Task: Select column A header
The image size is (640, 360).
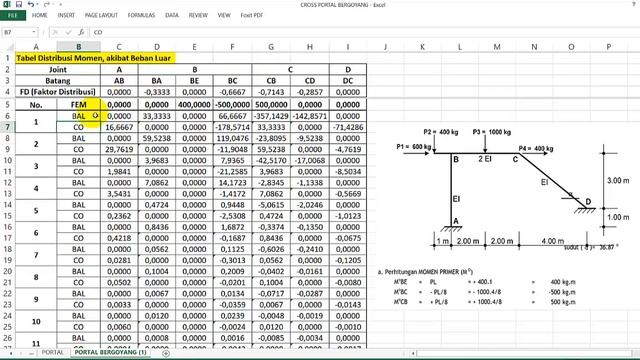Action: (x=36, y=47)
